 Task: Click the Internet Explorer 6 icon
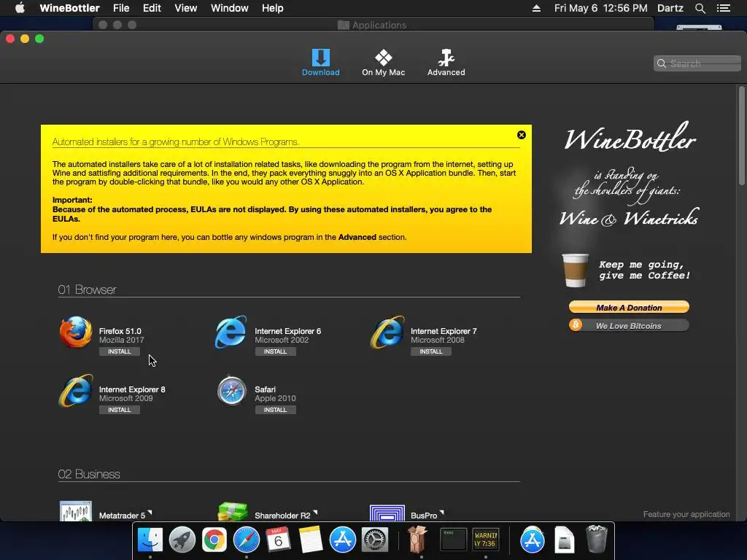[x=231, y=332]
